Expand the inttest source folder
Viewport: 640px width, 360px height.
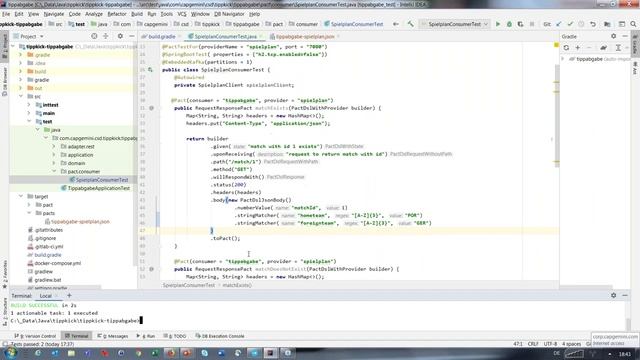coord(29,105)
